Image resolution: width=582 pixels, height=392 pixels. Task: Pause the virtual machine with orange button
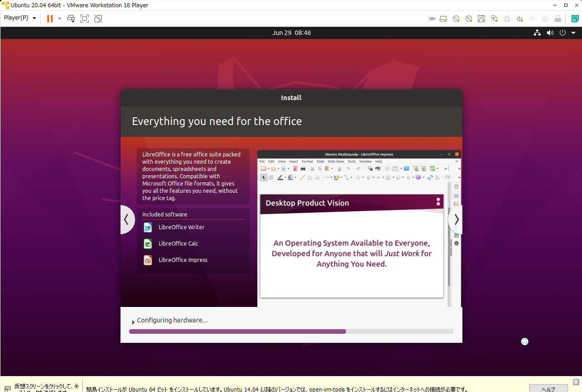(50, 19)
